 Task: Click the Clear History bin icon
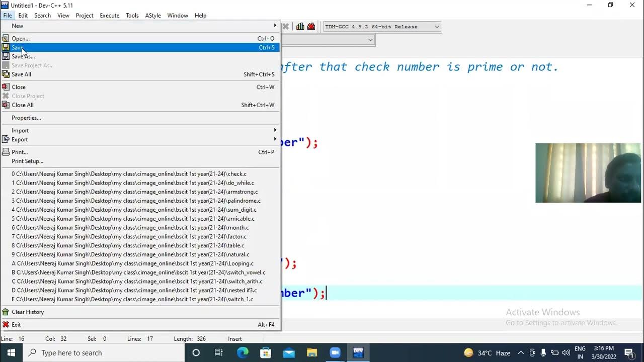pos(6,312)
